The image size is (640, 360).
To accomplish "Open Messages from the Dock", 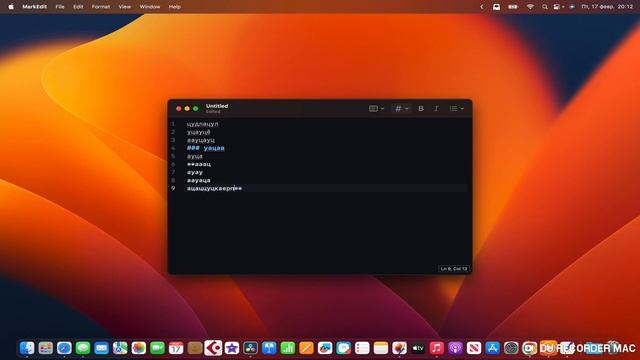I will coord(83,348).
